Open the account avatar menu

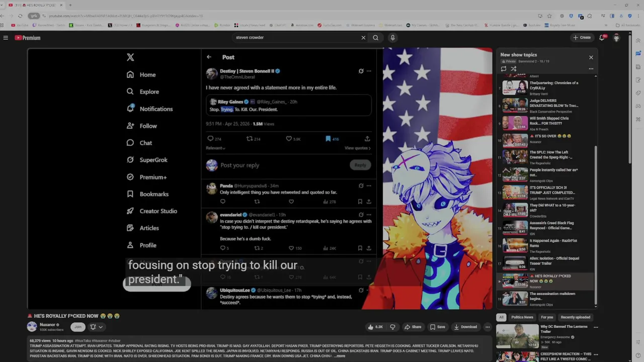click(616, 38)
